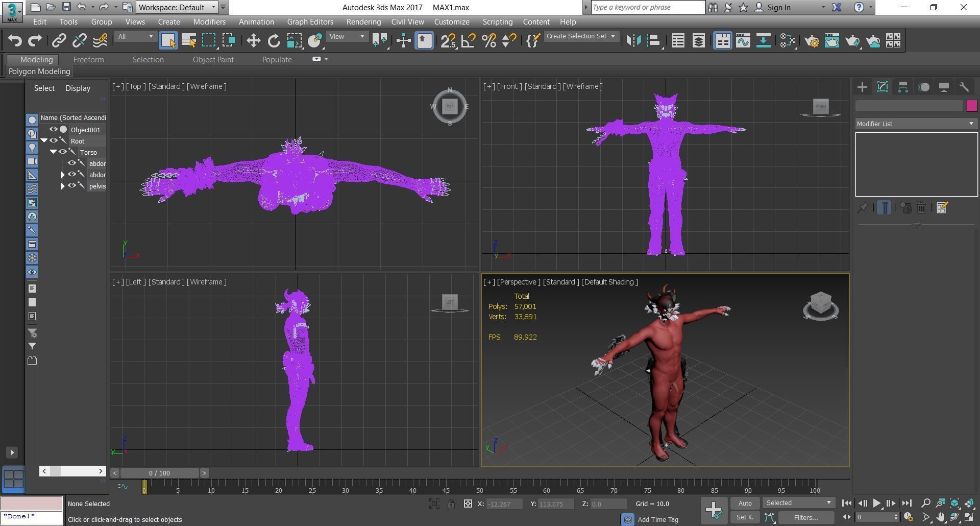The image size is (980, 526).
Task: Open the selection filter All dropdown
Action: (135, 37)
